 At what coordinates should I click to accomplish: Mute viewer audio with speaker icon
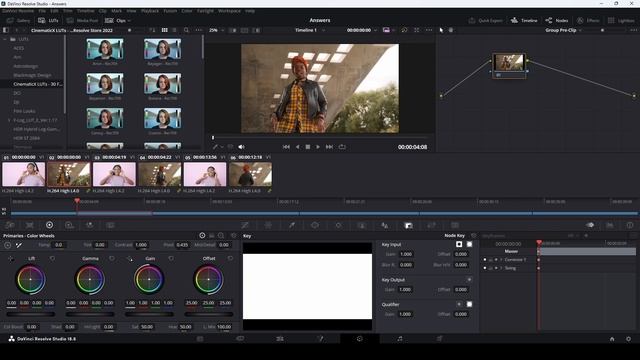click(x=241, y=147)
